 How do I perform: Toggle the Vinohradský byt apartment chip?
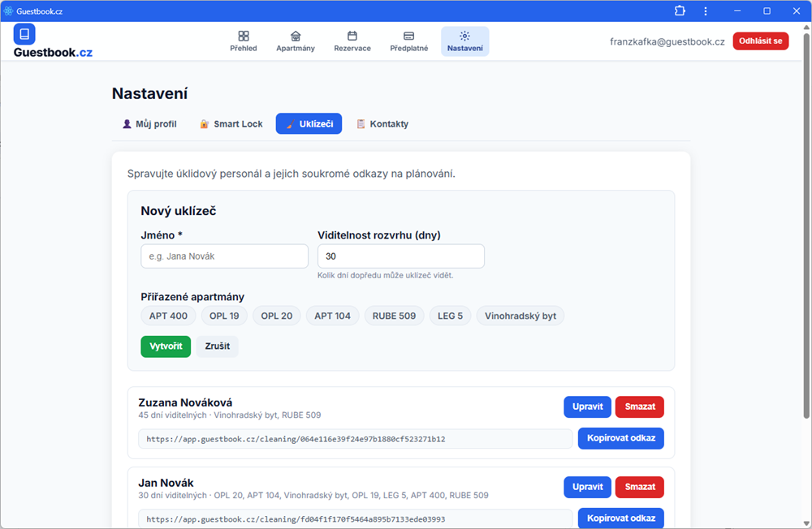(520, 316)
